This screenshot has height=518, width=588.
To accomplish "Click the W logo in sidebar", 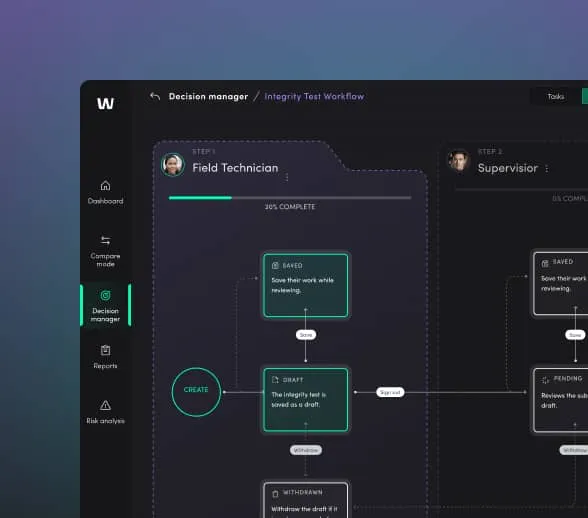I will [105, 103].
